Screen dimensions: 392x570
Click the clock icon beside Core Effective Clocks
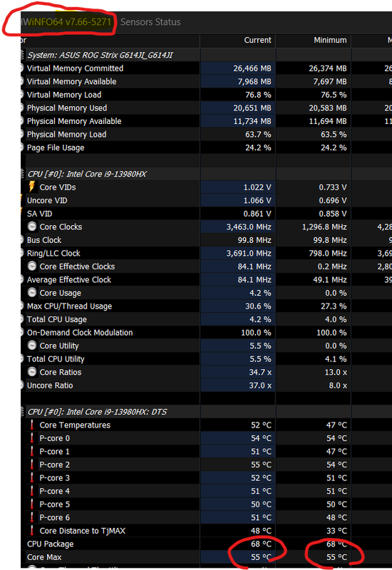coord(32,266)
